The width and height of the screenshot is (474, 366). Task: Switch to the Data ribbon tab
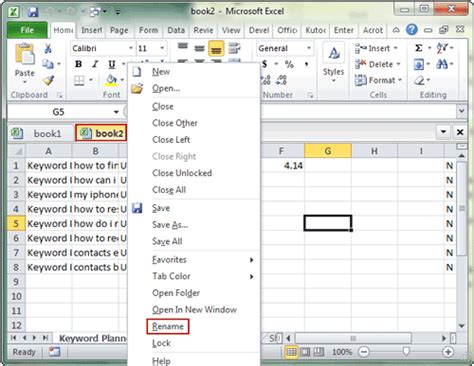coord(176,30)
